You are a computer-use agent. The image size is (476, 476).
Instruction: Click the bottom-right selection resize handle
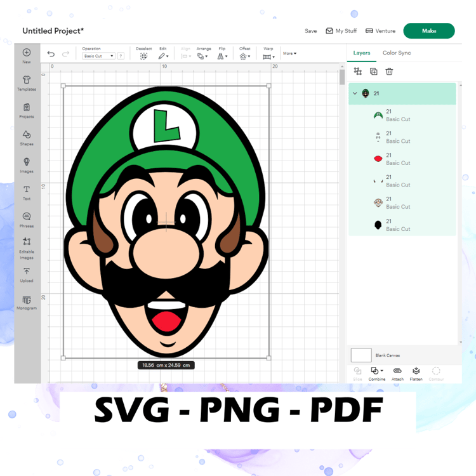(x=268, y=358)
